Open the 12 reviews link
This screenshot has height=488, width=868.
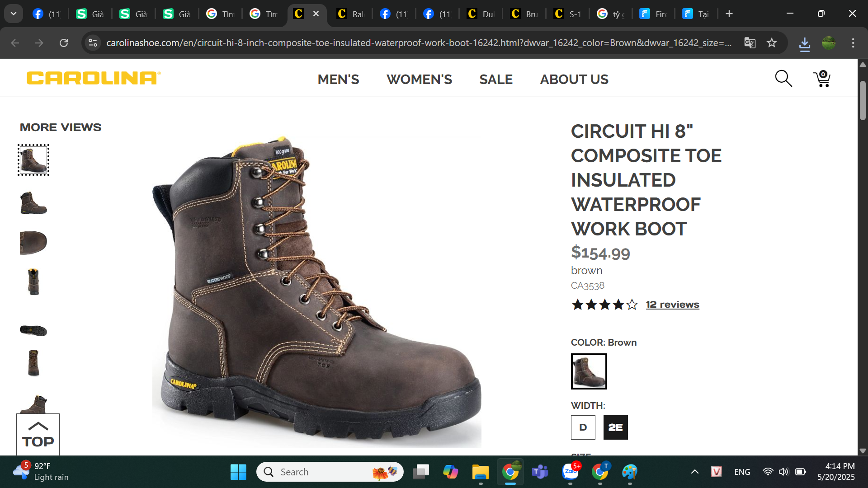(672, 305)
